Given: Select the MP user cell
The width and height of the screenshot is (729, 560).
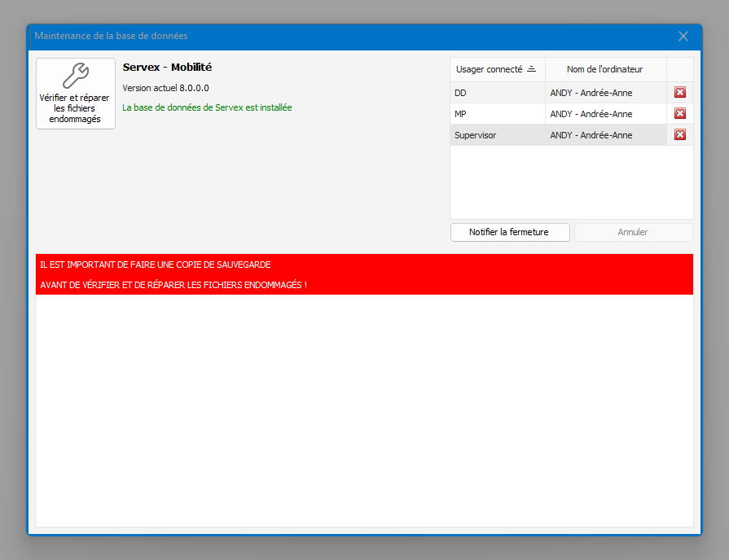Looking at the screenshot, I should point(497,114).
